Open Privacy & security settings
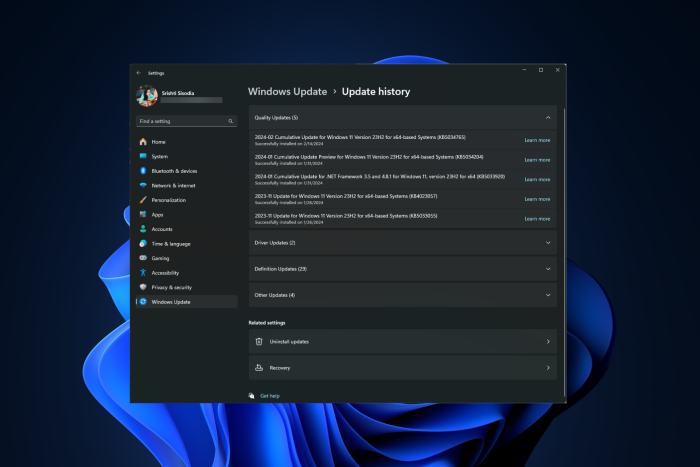700x467 pixels. (187, 287)
